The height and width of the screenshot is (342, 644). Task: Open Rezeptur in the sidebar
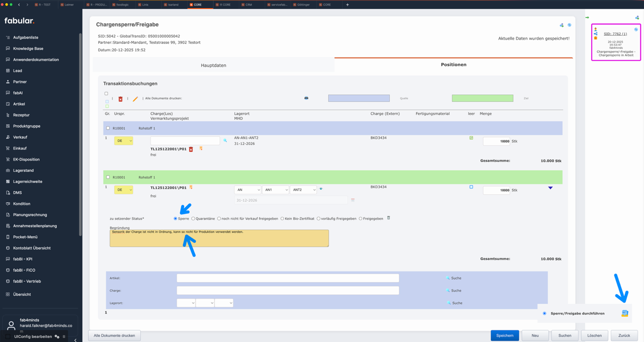tap(21, 115)
